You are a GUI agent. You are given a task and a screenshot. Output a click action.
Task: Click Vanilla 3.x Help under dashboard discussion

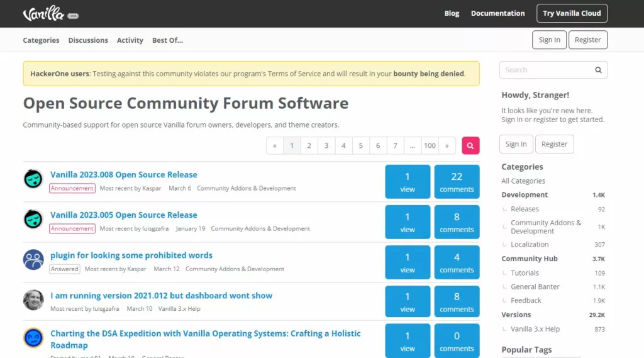[179, 309]
